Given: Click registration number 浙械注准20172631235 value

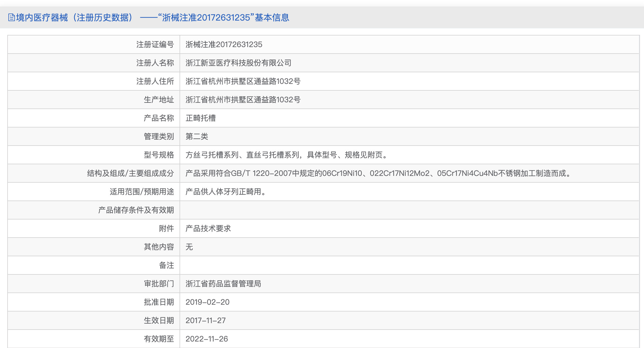Looking at the screenshot, I should (x=224, y=44).
